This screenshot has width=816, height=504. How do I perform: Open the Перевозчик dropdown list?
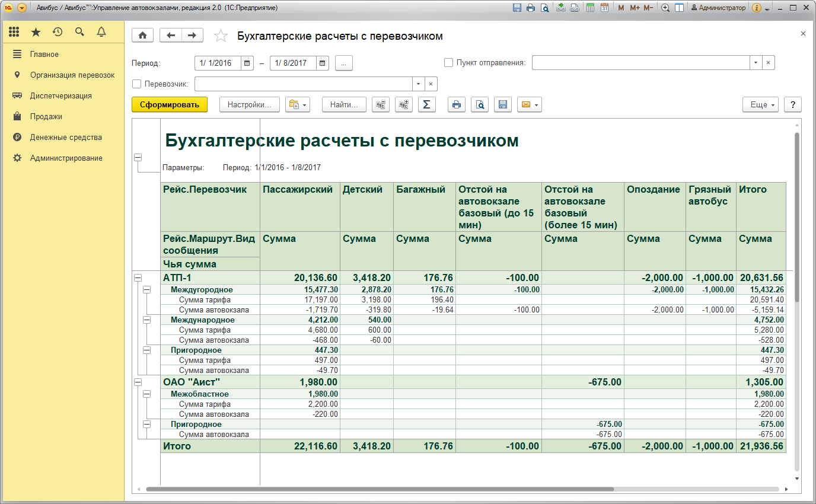click(x=419, y=84)
